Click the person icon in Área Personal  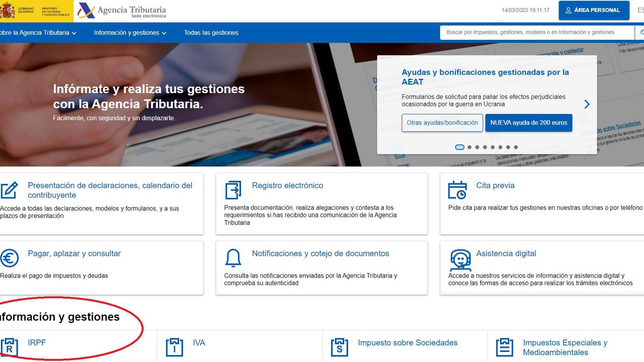pos(568,10)
